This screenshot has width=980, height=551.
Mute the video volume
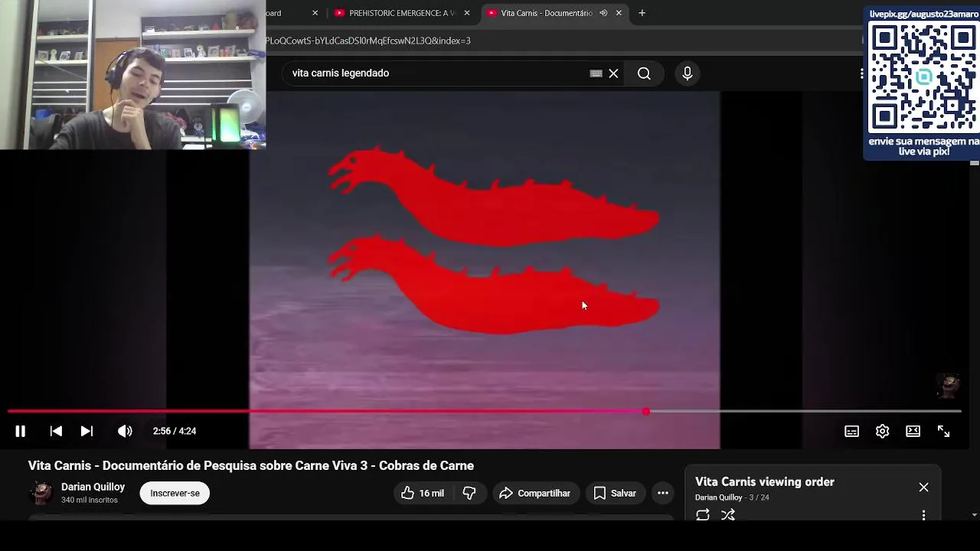pos(125,431)
